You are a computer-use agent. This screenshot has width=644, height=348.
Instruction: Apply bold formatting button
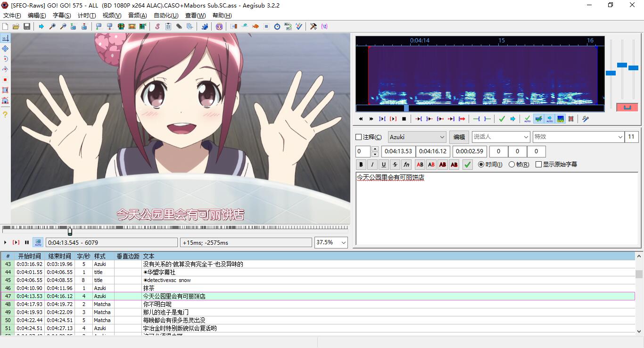point(361,165)
